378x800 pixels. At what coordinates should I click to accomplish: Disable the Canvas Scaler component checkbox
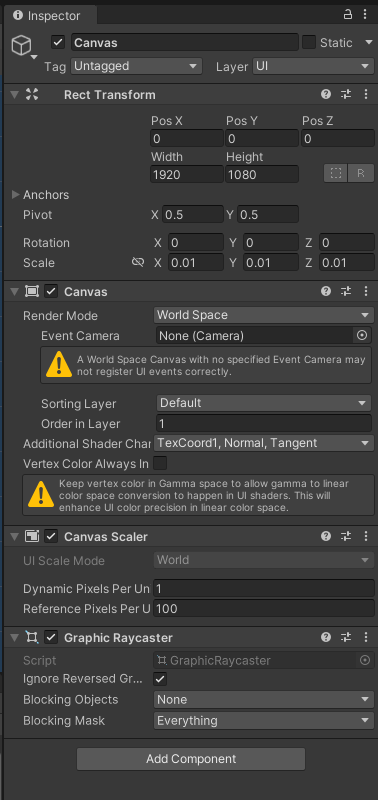coord(51,536)
